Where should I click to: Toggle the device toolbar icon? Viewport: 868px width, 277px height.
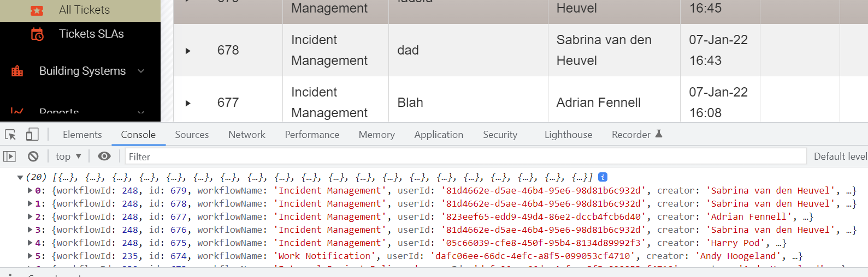tap(32, 135)
